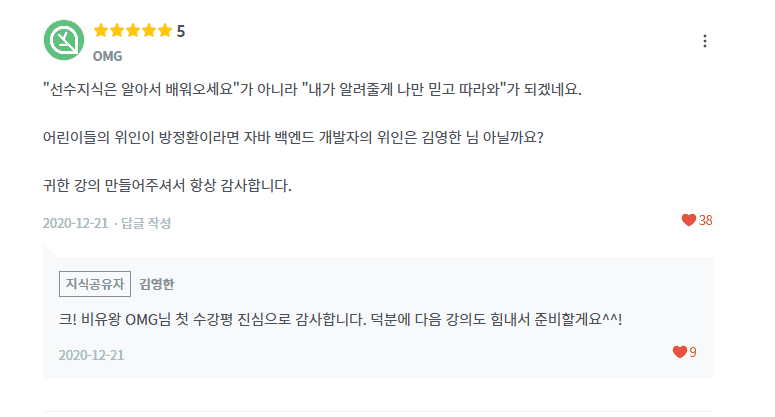Click the review's 2020-12-21 date
Image resolution: width=775 pixels, height=417 pixels.
pos(75,223)
